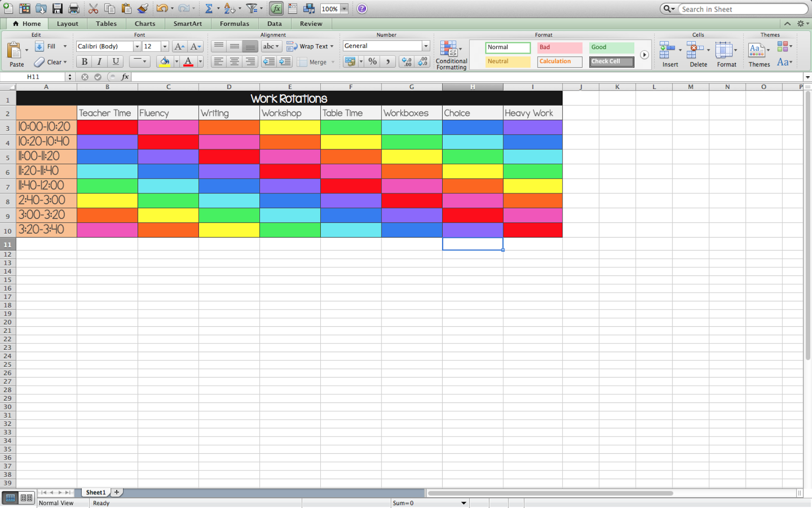Apply the Good cell style
Viewport: 812px width, 508px height.
tap(612, 47)
